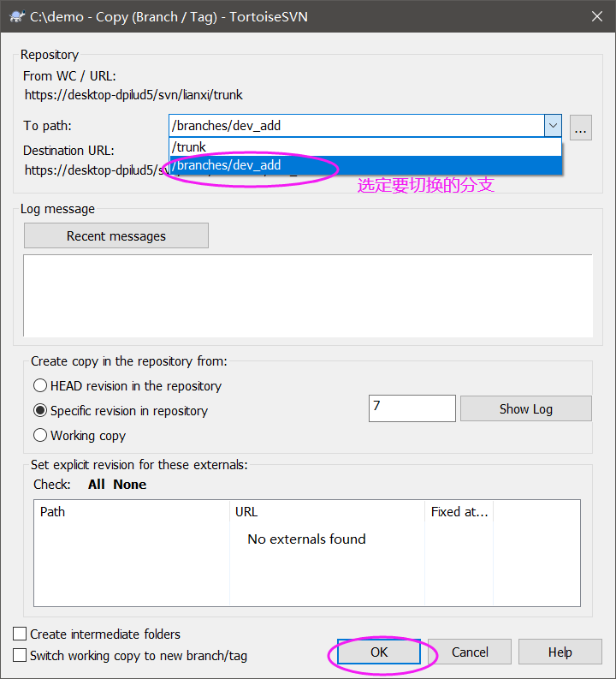The width and height of the screenshot is (616, 679).
Task: Click the From URL text ending lianxi/trunk
Action: (133, 95)
